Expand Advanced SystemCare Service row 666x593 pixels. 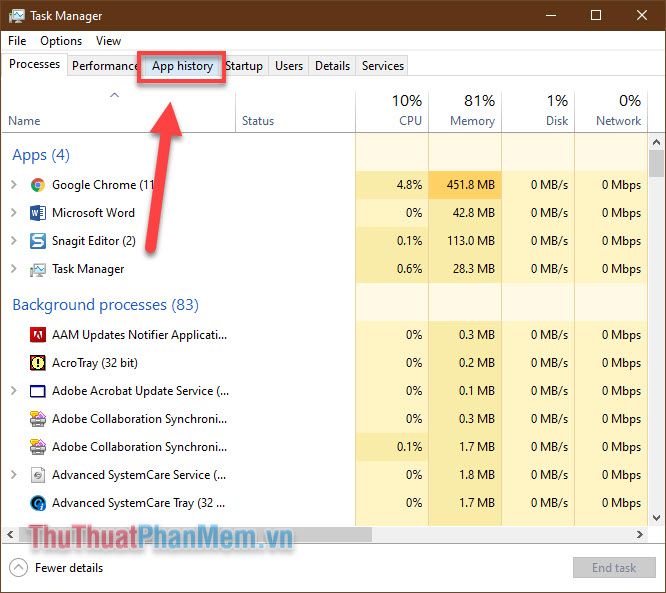pos(14,474)
